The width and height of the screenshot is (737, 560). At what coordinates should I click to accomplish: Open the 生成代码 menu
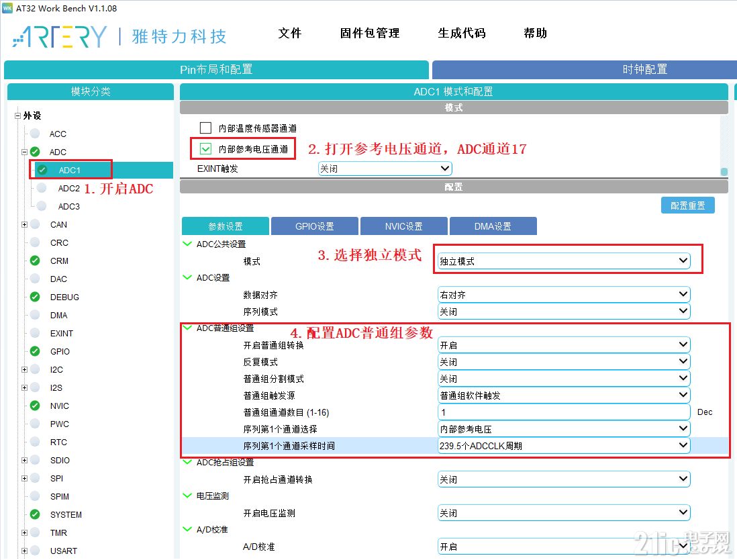point(462,34)
